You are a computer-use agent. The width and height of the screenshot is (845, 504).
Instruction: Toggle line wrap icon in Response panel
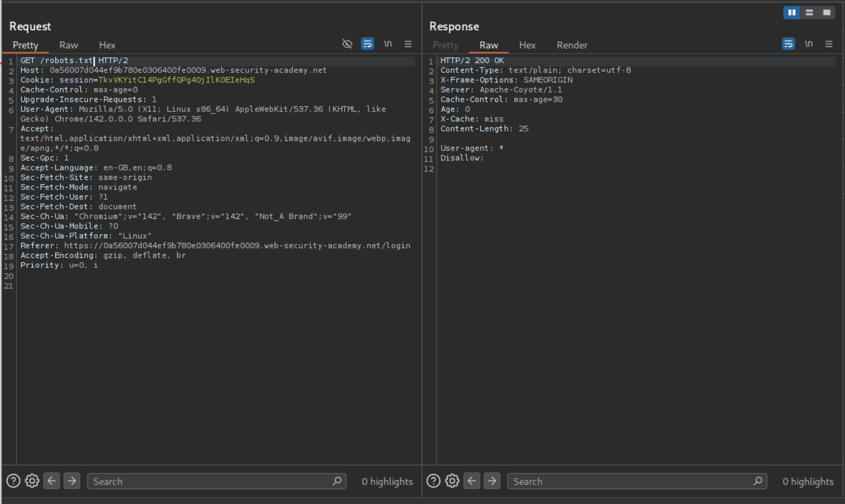click(788, 44)
